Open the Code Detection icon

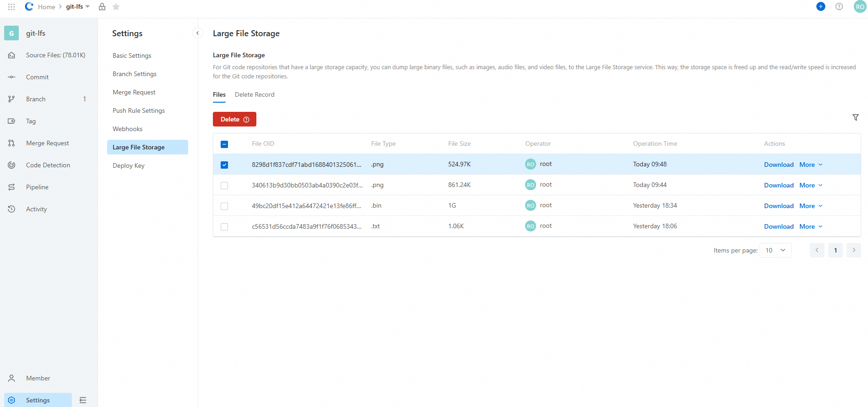point(11,165)
